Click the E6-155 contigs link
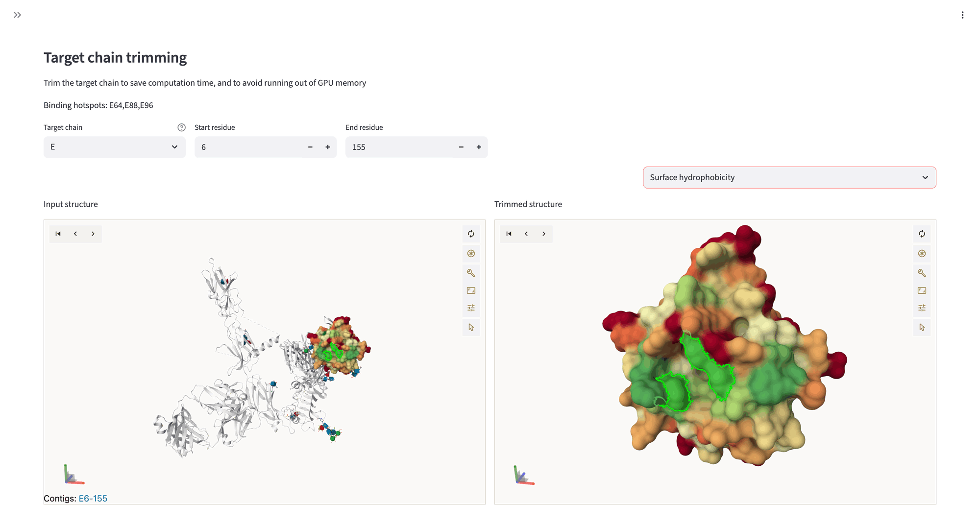The image size is (980, 527). (x=93, y=499)
